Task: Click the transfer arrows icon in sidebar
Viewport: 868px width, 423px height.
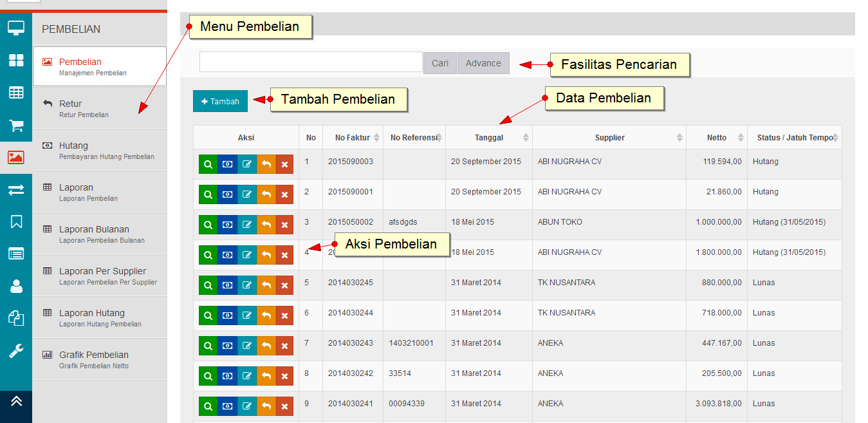Action: 16,190
